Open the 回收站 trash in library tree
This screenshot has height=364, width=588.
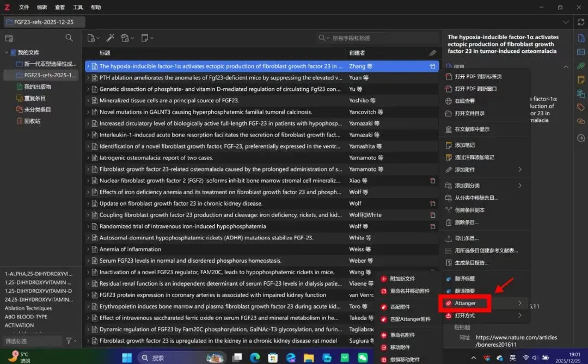29,121
